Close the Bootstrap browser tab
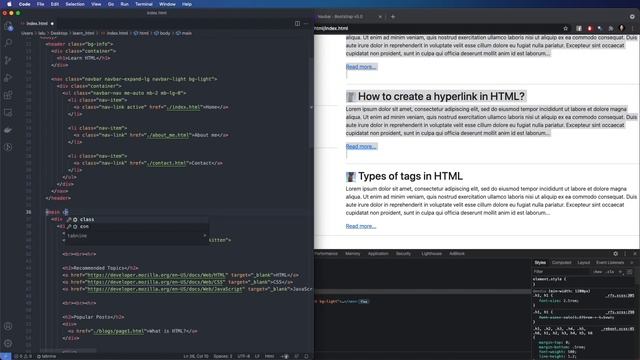This screenshot has height=360, width=640. tap(380, 17)
